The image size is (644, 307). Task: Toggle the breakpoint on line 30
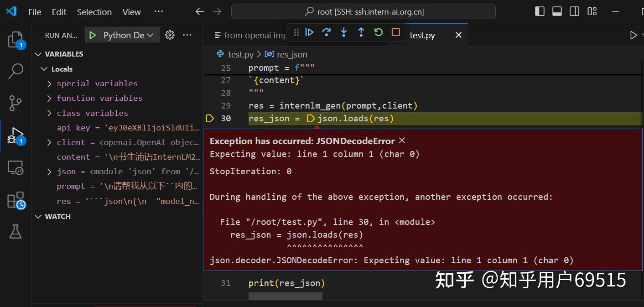click(209, 118)
